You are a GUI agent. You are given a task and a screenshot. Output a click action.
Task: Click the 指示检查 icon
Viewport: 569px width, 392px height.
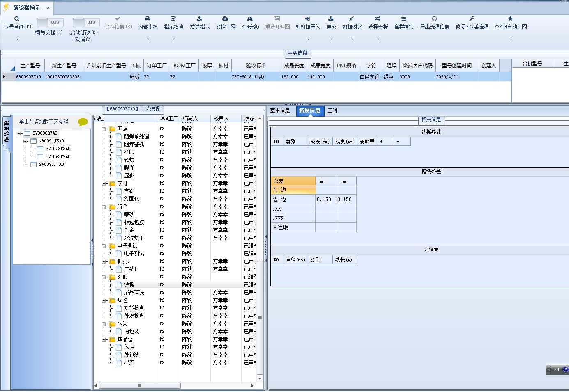pyautogui.click(x=173, y=18)
